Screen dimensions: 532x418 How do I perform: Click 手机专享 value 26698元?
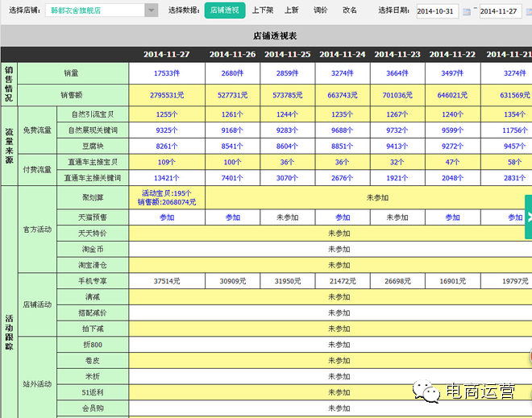point(397,281)
